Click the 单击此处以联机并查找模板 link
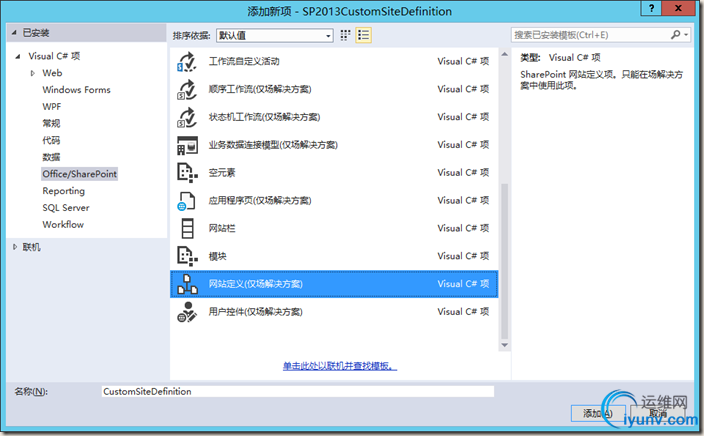The height and width of the screenshot is (436, 704). (x=340, y=366)
